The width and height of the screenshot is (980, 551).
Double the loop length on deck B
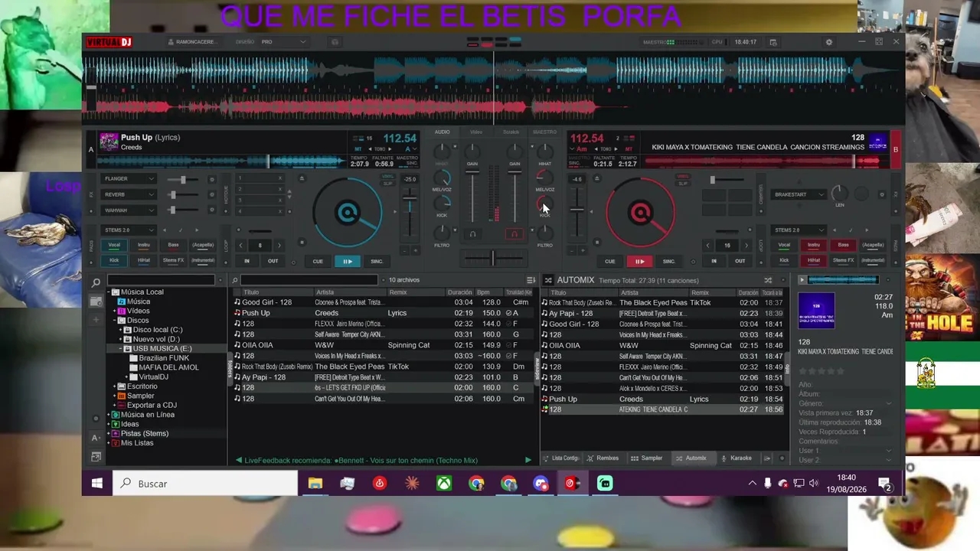click(x=746, y=246)
